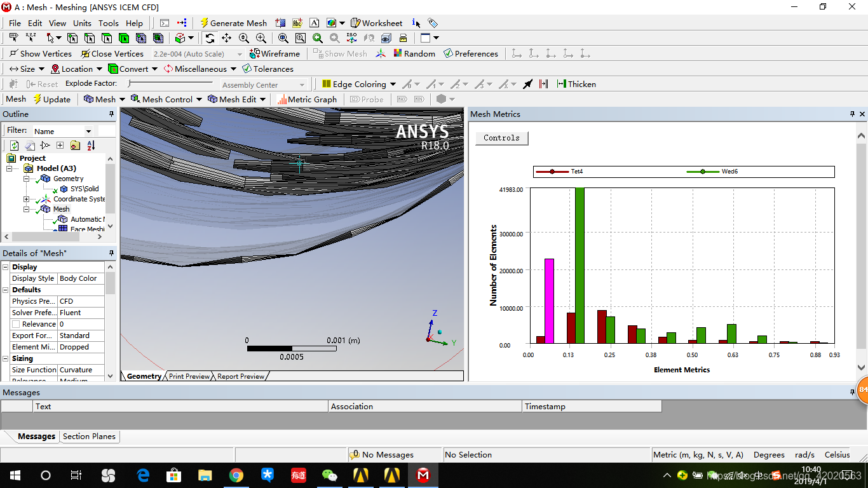The width and height of the screenshot is (868, 488).
Task: Click the Update button
Action: [x=51, y=99]
